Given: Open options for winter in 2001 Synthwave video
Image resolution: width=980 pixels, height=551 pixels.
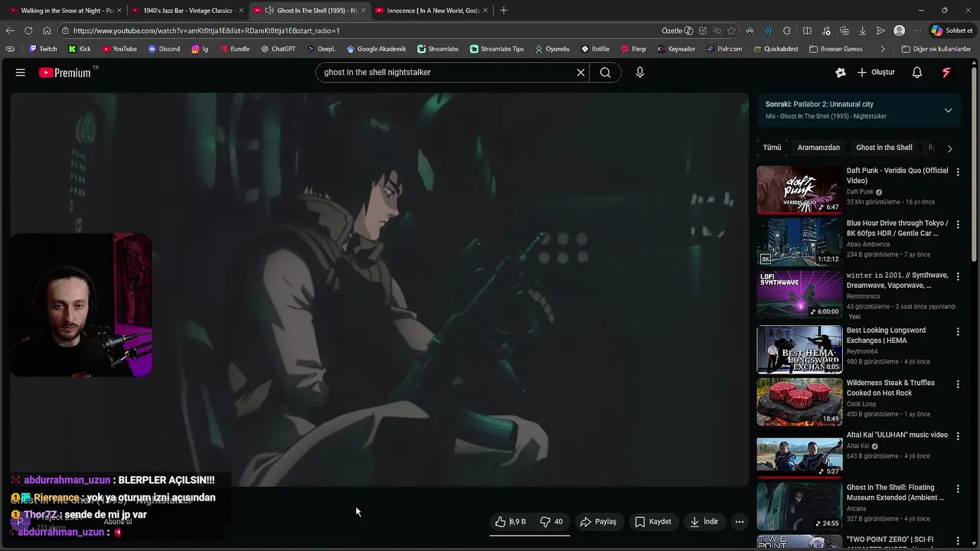Looking at the screenshot, I should click(958, 276).
